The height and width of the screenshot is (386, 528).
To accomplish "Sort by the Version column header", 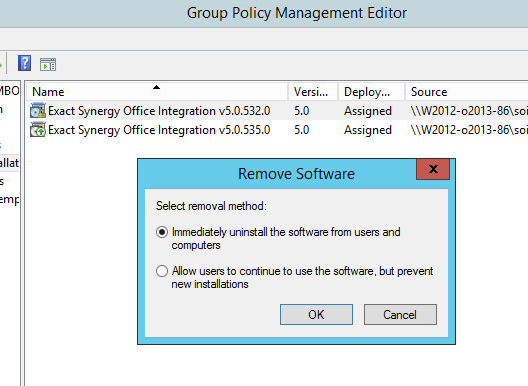I will 312,92.
